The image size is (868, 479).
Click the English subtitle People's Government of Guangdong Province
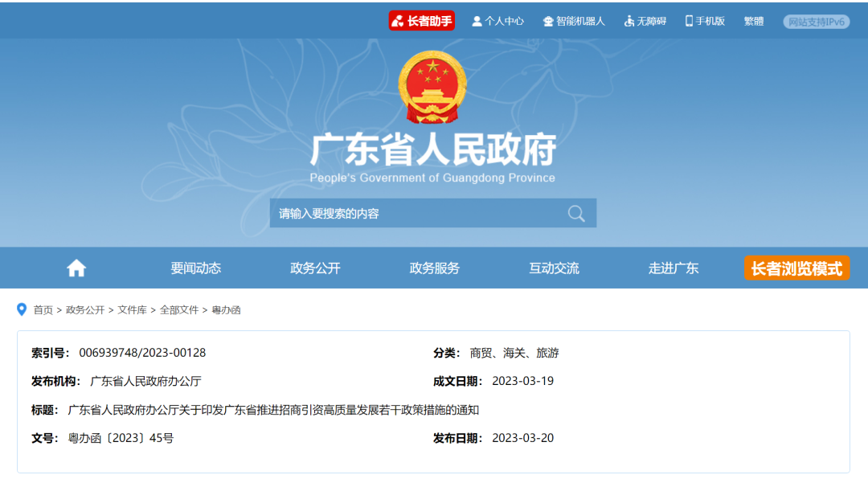(x=432, y=178)
